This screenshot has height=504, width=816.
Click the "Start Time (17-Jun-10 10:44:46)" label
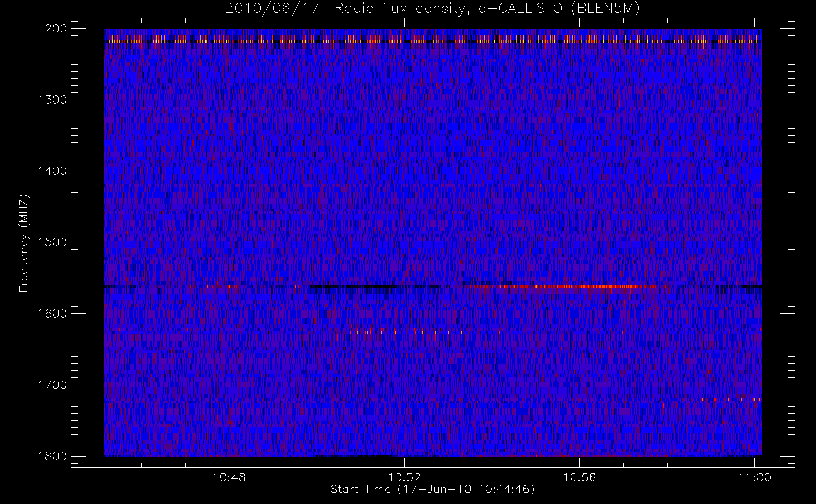click(432, 489)
